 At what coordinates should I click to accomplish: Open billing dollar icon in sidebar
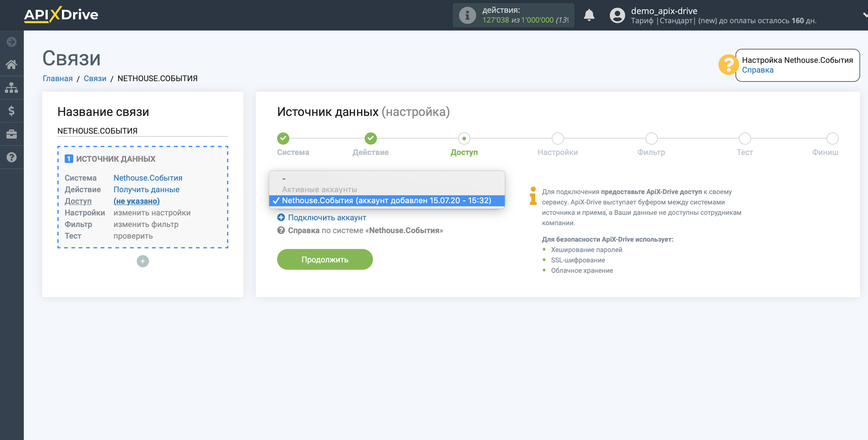12,111
